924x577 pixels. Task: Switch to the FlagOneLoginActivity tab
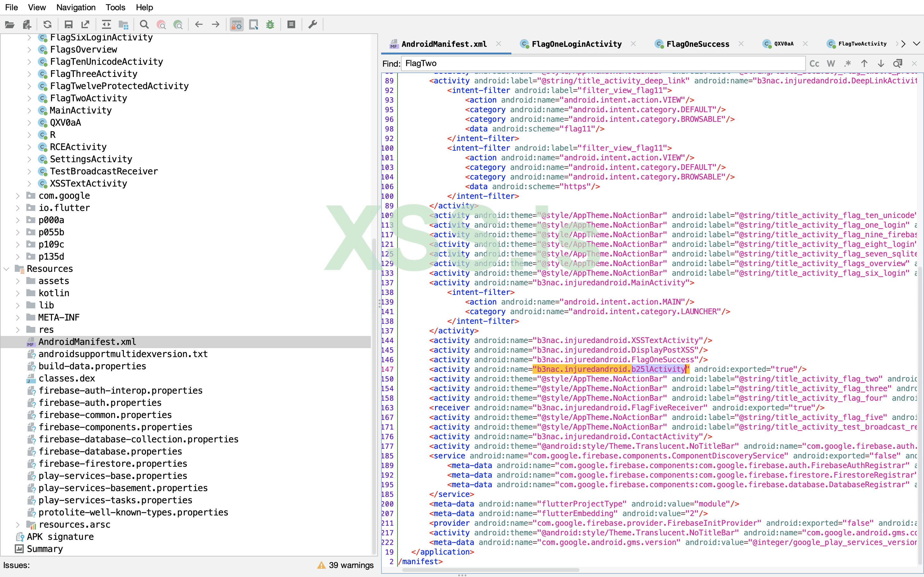click(576, 44)
